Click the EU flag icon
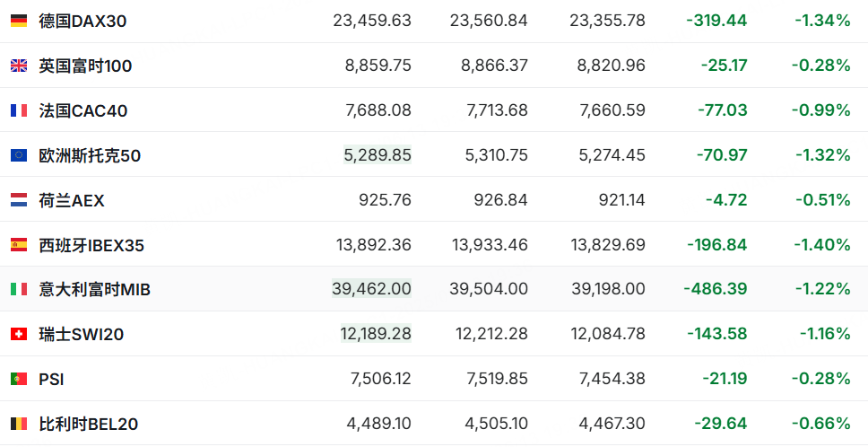868x447 pixels. click(x=19, y=155)
